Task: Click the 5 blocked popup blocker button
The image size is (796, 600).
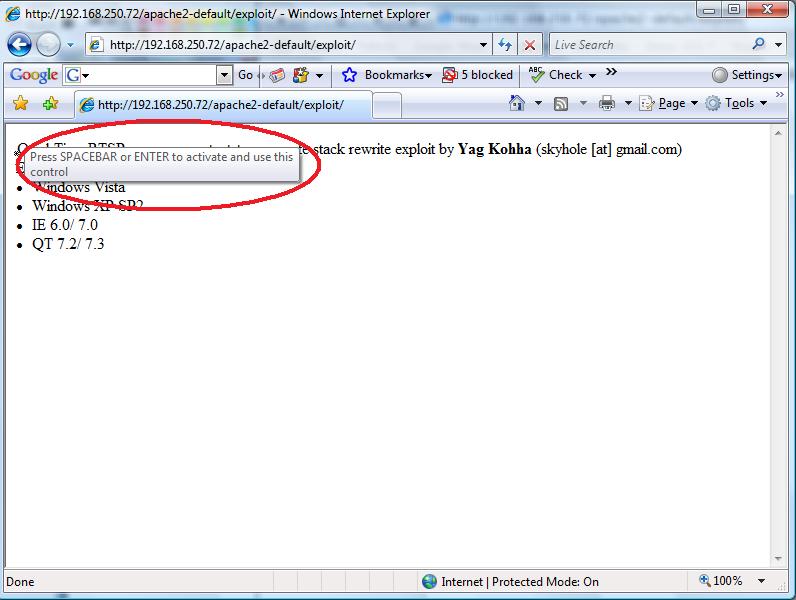Action: (x=477, y=75)
